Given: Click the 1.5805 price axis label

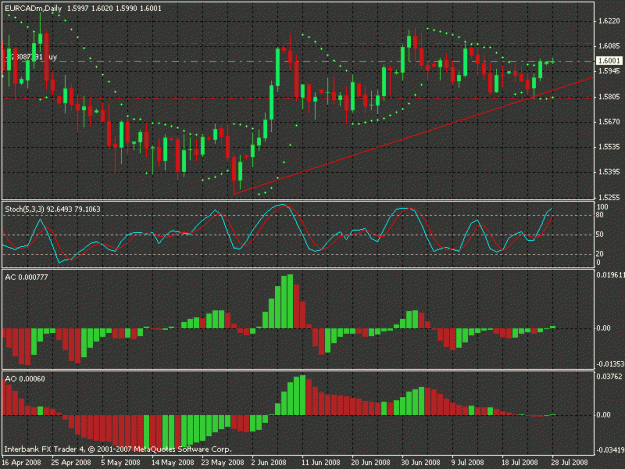Looking at the screenshot, I should coord(609,97).
